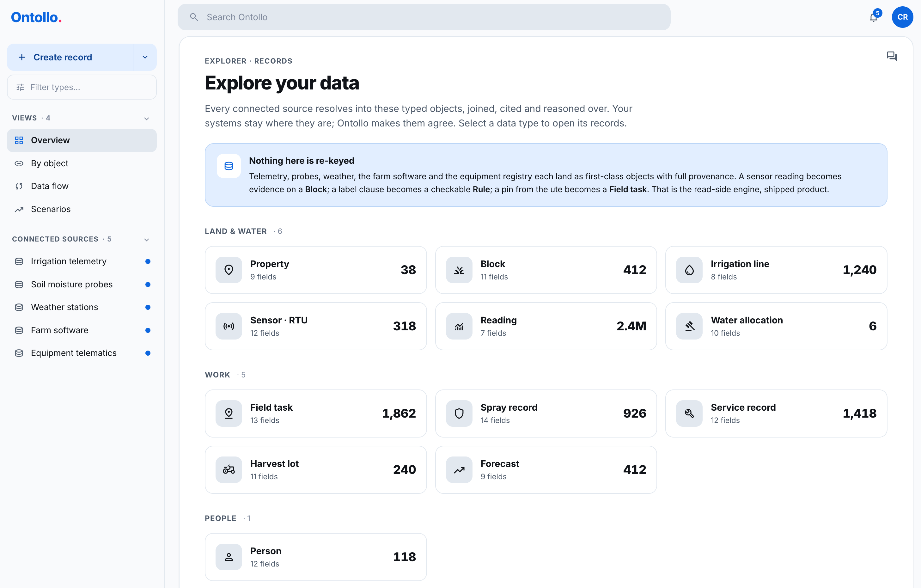
Task: Click the Service record wrench icon
Action: click(689, 413)
